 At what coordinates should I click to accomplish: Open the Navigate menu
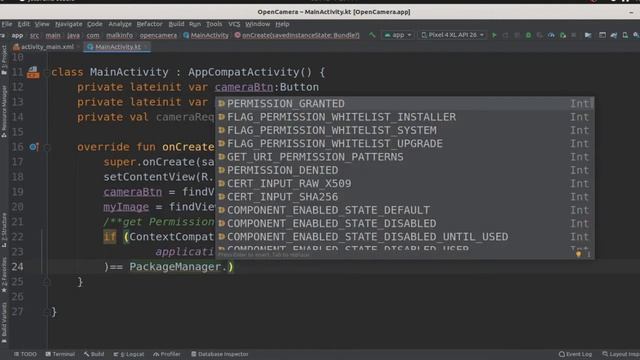pos(69,24)
